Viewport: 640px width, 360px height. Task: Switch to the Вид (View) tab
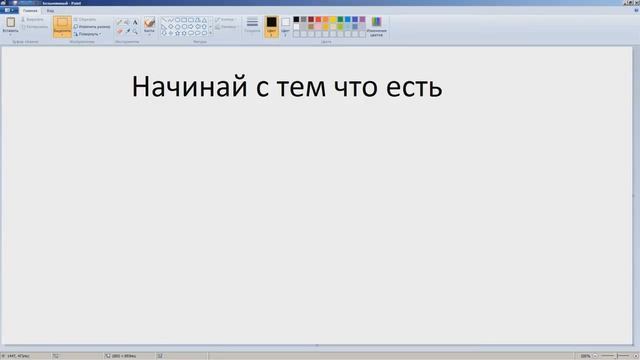[x=50, y=11]
